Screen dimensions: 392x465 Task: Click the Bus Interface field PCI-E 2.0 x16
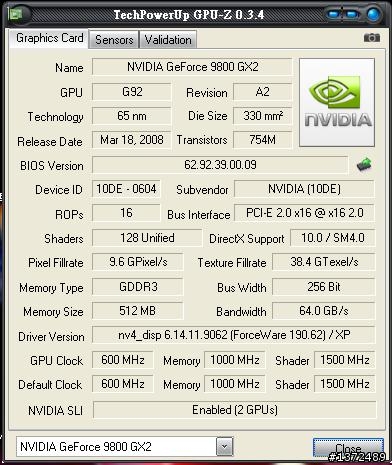tap(304, 213)
